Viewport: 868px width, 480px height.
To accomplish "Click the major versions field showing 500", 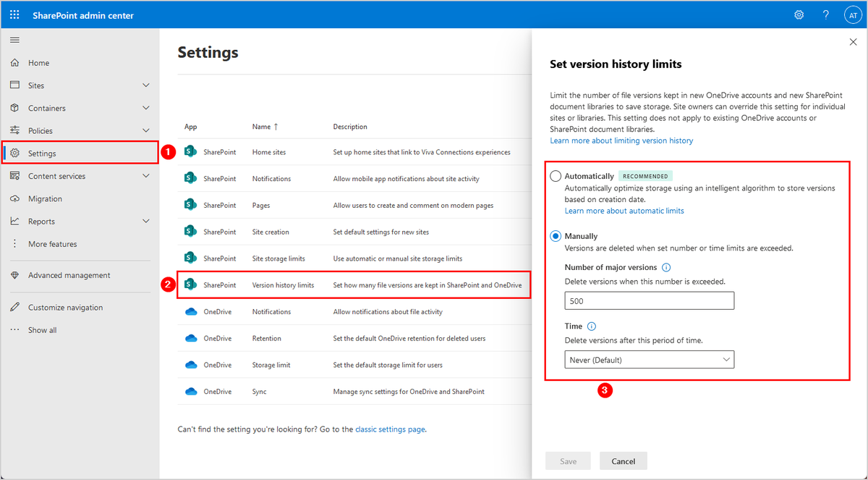I will click(649, 300).
